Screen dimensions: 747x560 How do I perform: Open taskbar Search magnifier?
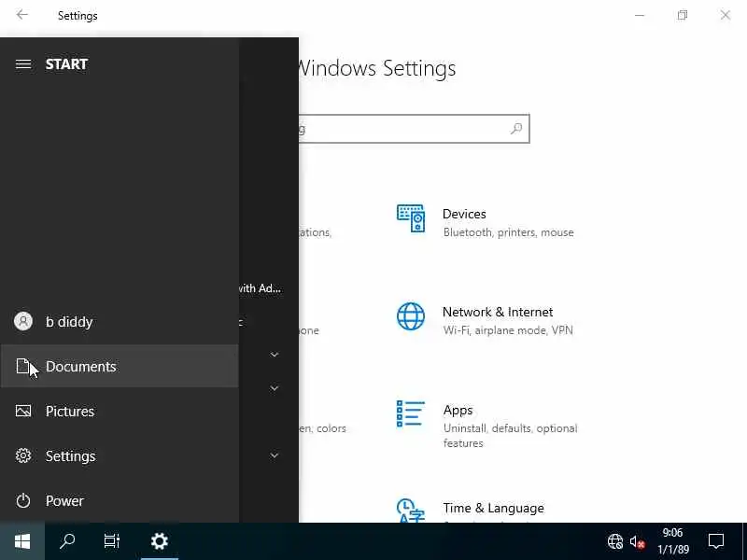[x=67, y=541]
